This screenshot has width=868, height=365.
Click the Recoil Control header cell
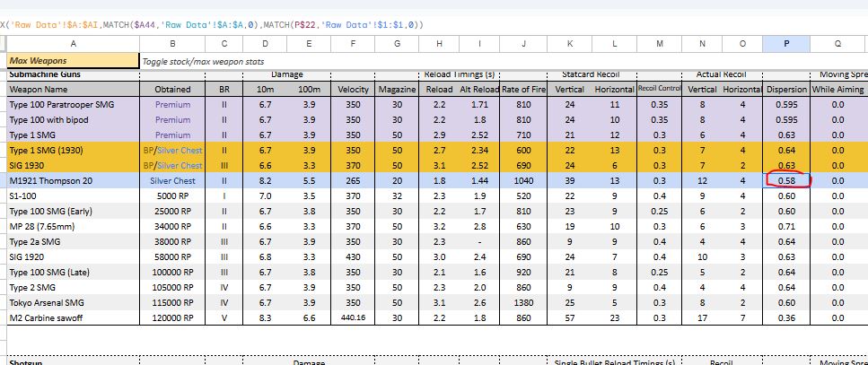pos(659,90)
